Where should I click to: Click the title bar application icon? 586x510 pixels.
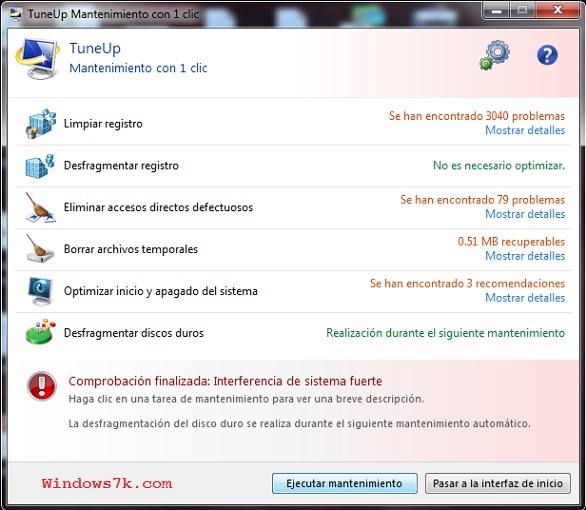pyautogui.click(x=15, y=14)
